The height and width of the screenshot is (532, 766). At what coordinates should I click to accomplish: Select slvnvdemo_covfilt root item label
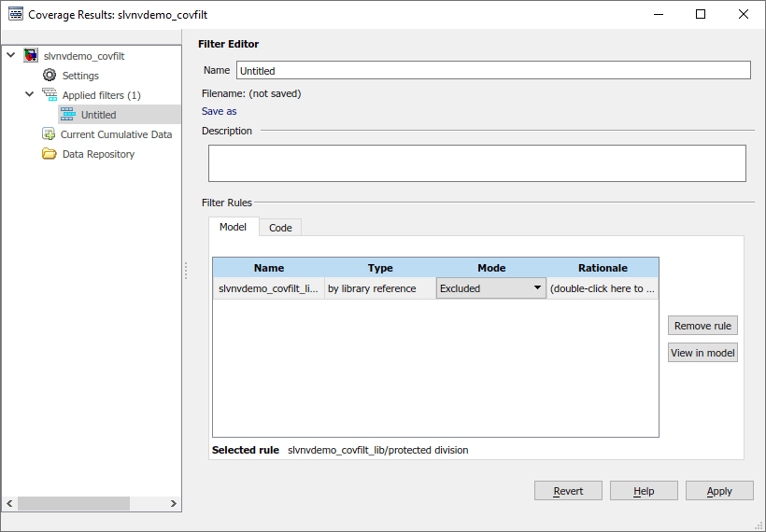pos(84,56)
